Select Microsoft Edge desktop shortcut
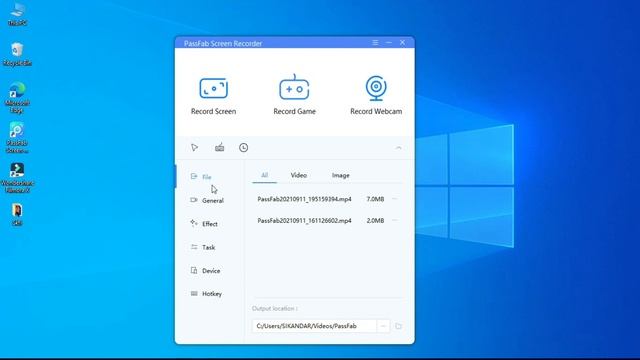This screenshot has height=360, width=640. [x=17, y=98]
